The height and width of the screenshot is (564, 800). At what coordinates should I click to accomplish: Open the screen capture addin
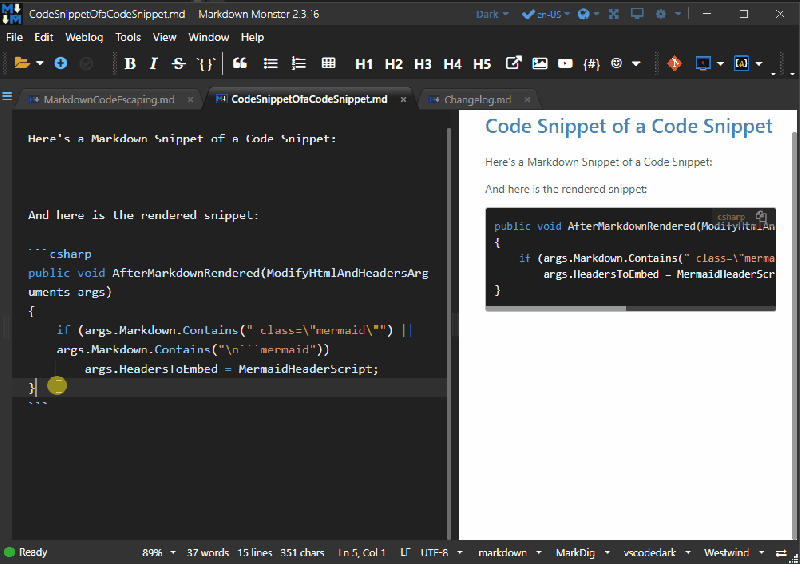tap(703, 63)
